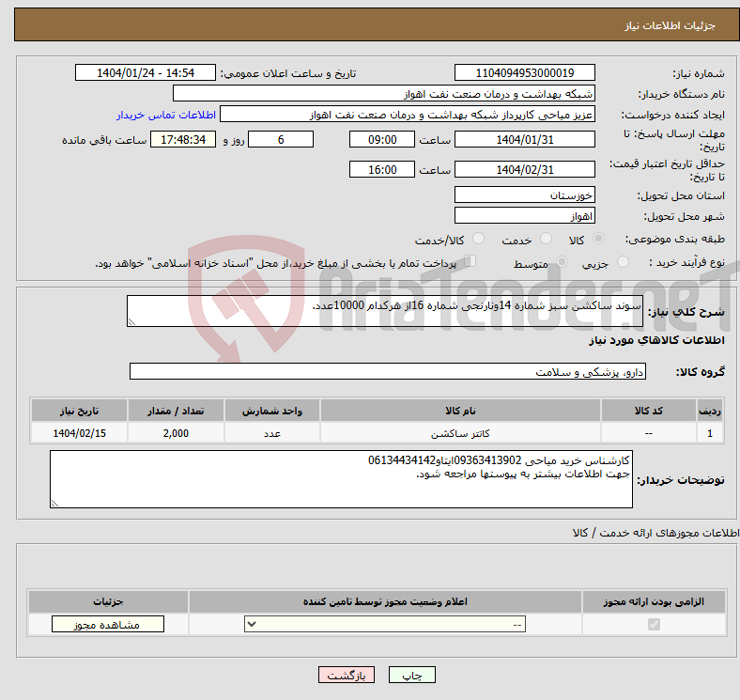Click the response deadline date 1404/01/31
740x700 pixels.
pyautogui.click(x=525, y=139)
